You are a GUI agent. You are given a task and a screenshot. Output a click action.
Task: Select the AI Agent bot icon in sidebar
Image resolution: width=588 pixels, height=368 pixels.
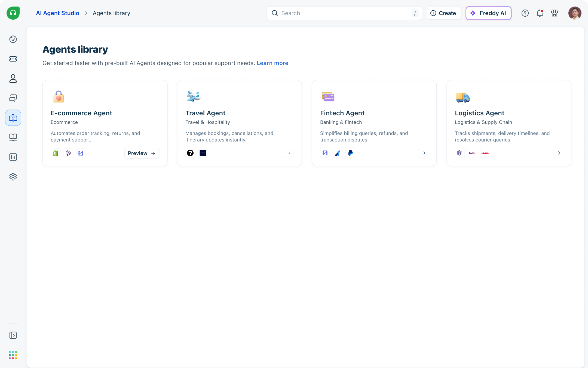[13, 118]
